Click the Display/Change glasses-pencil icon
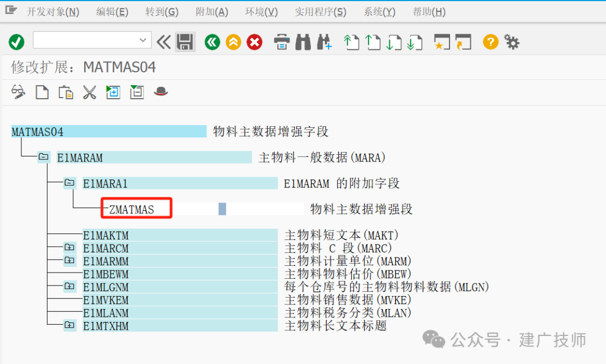This screenshot has height=364, width=606. point(18,92)
